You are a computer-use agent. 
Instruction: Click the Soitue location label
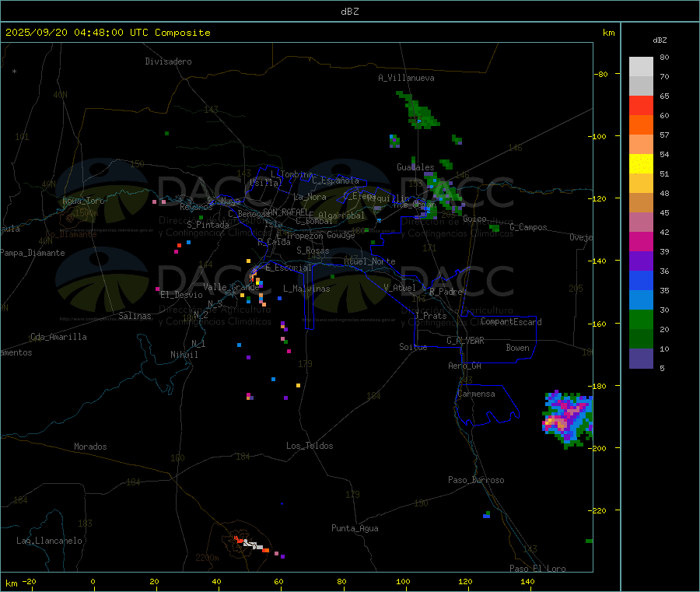413,347
